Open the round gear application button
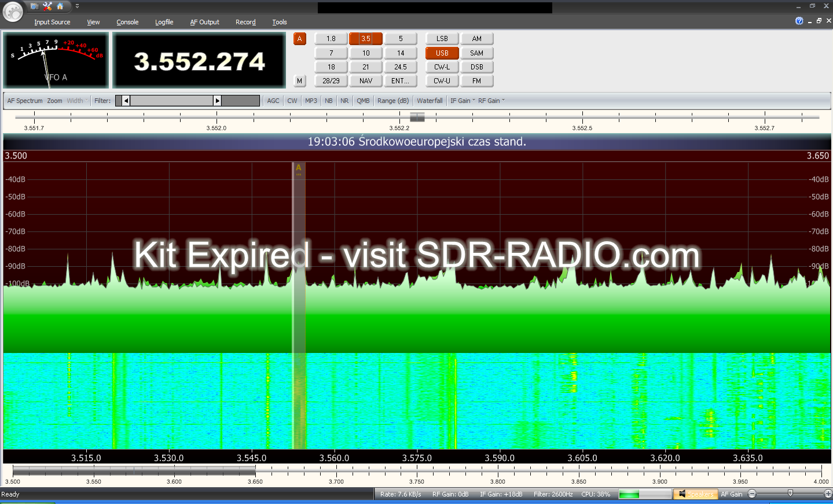Viewport: 833px width, 504px height. coord(13,11)
